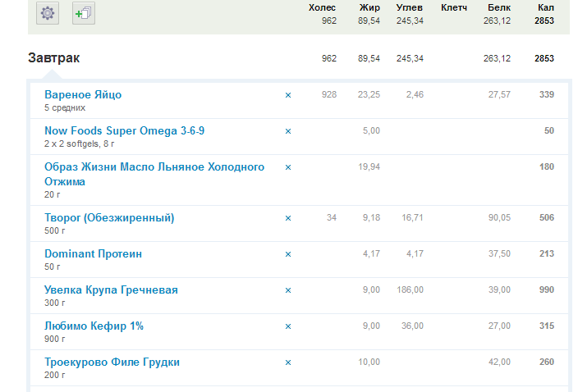Collapse the Завтрак meal section

pyautogui.click(x=54, y=58)
